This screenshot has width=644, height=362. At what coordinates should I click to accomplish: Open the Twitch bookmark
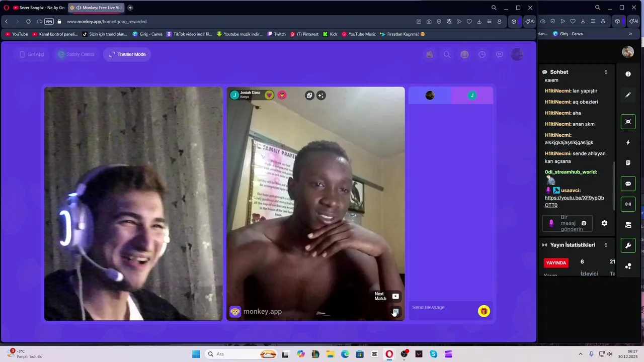[x=277, y=34]
